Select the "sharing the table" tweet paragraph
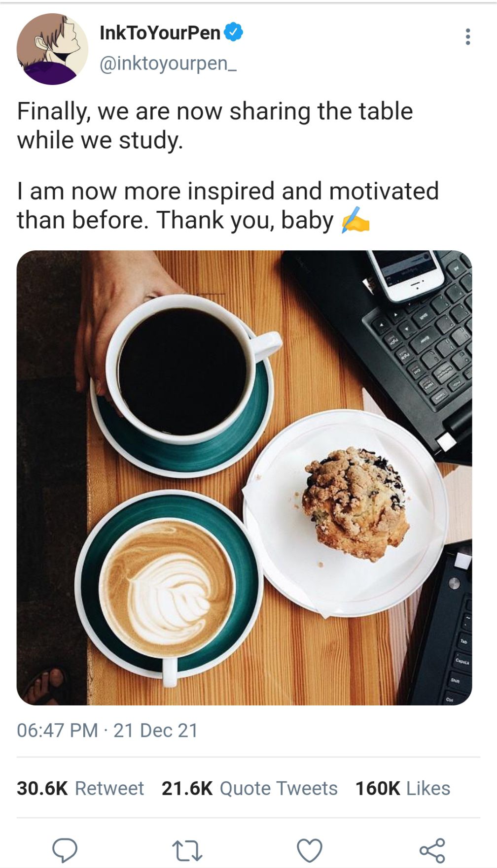 pyautogui.click(x=215, y=125)
